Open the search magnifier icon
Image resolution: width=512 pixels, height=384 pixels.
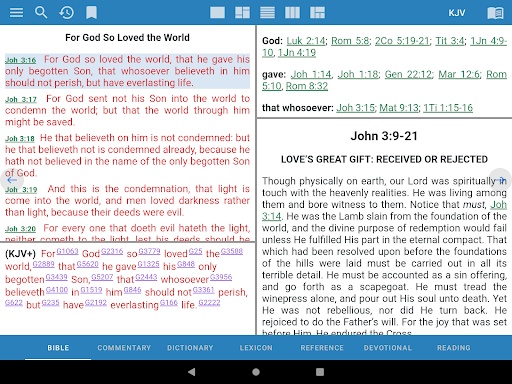coord(41,13)
